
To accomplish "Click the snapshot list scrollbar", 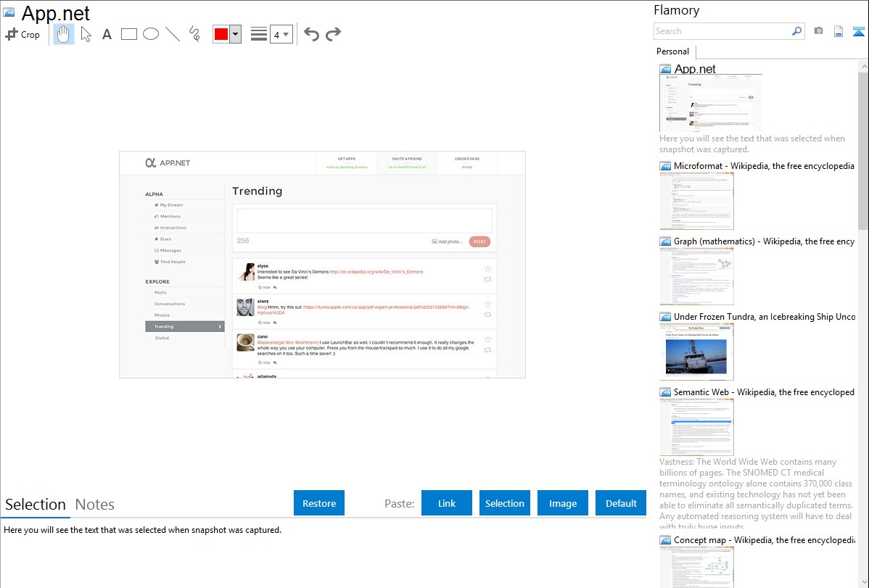I will [x=863, y=149].
